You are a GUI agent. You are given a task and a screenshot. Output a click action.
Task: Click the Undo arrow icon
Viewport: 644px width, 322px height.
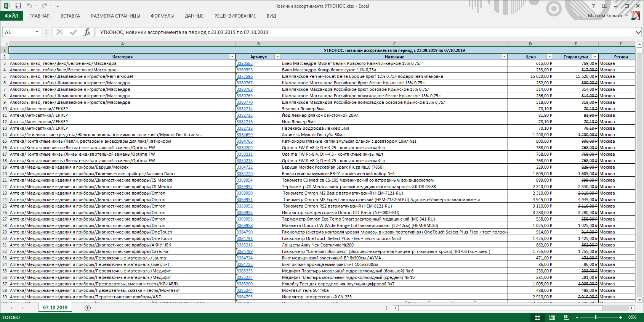(29, 6)
